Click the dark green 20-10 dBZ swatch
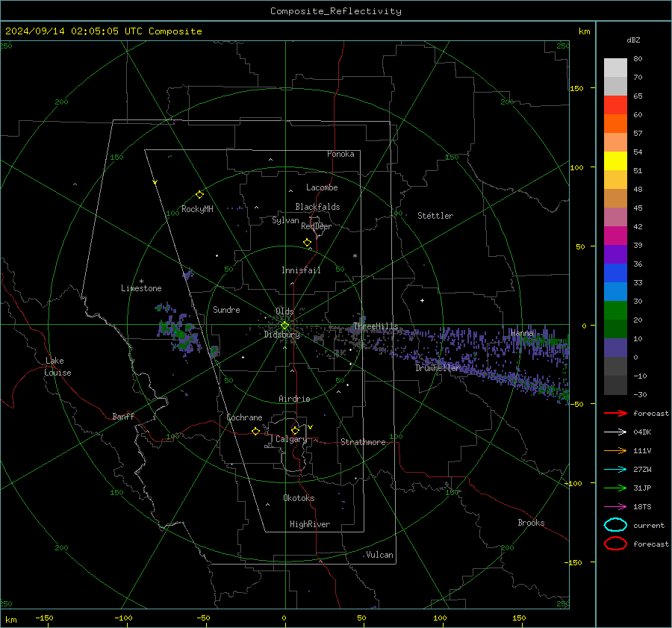This screenshot has height=628, width=672. tap(615, 329)
